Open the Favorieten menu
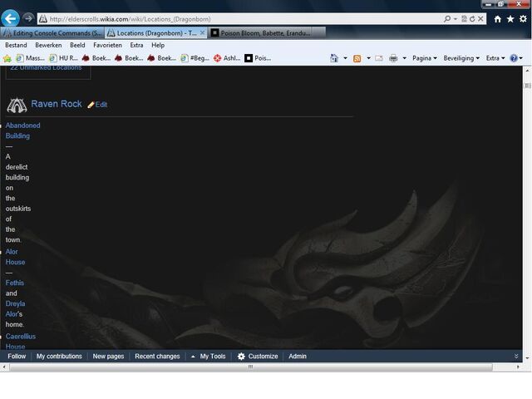Screen dimensions: 532x399 (107, 45)
